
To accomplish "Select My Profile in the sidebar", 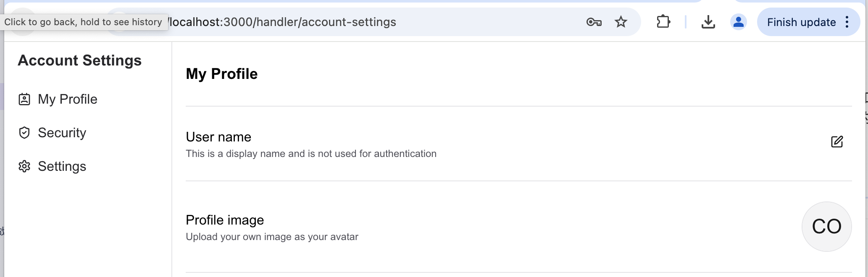I will tap(68, 99).
